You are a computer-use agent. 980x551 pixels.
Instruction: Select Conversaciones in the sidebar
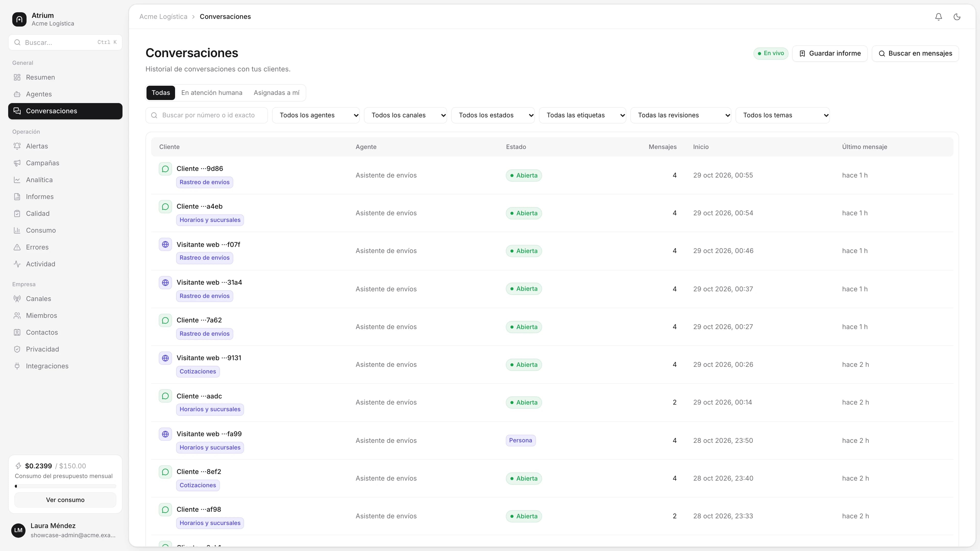65,111
